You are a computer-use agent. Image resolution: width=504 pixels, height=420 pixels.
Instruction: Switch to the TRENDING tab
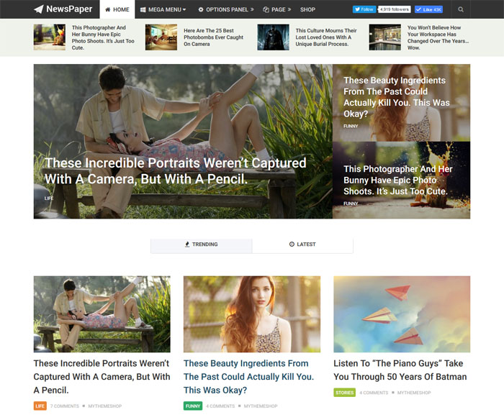coord(202,245)
